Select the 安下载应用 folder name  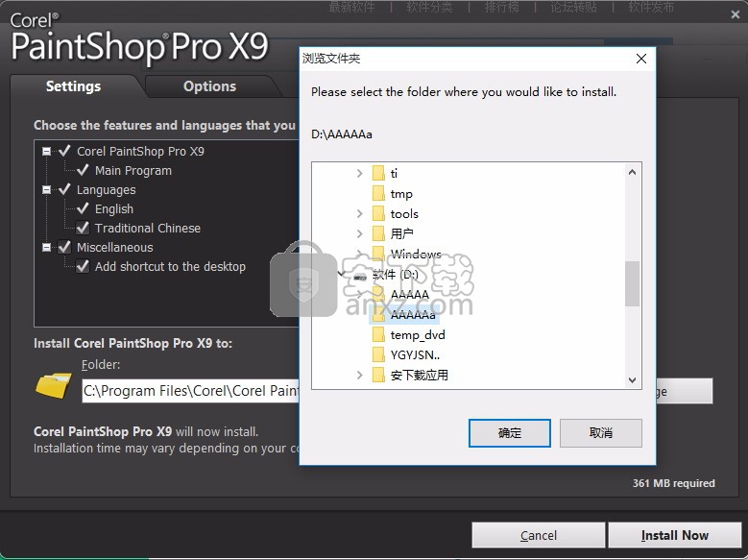[x=419, y=375]
